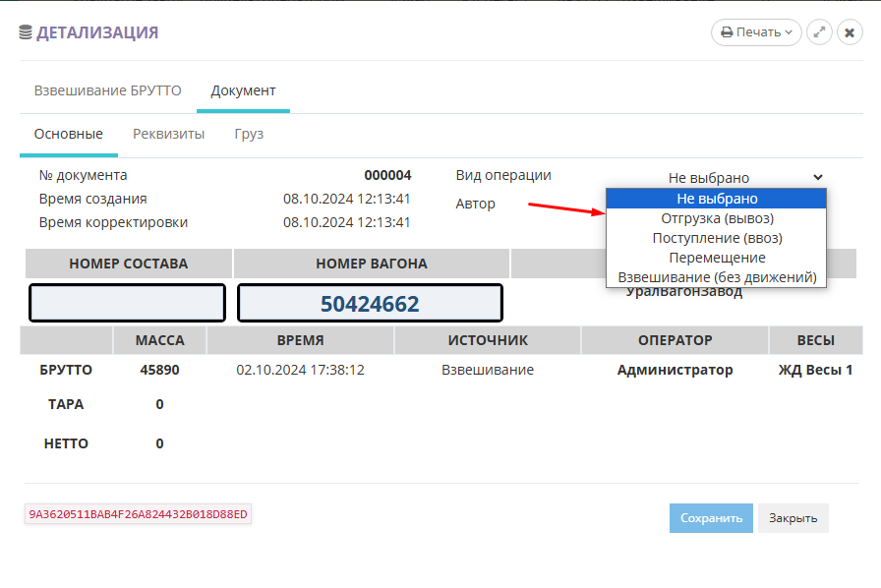
Task: Select Поступление (ввоз) option
Action: coord(717,238)
